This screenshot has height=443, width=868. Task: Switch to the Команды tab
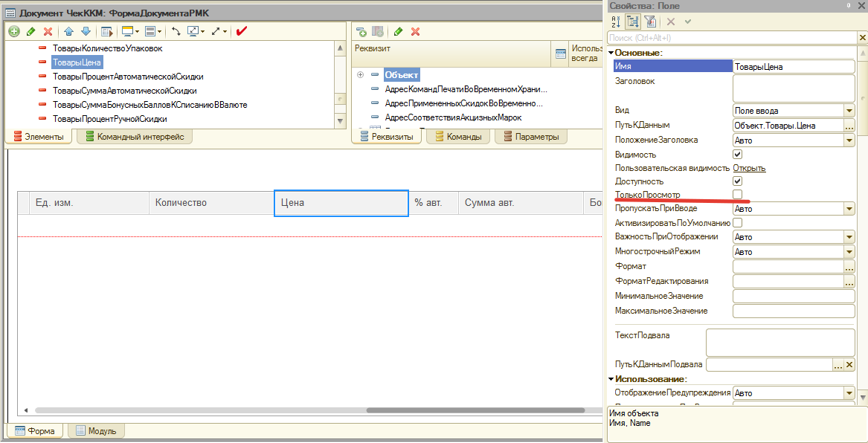[458, 137]
